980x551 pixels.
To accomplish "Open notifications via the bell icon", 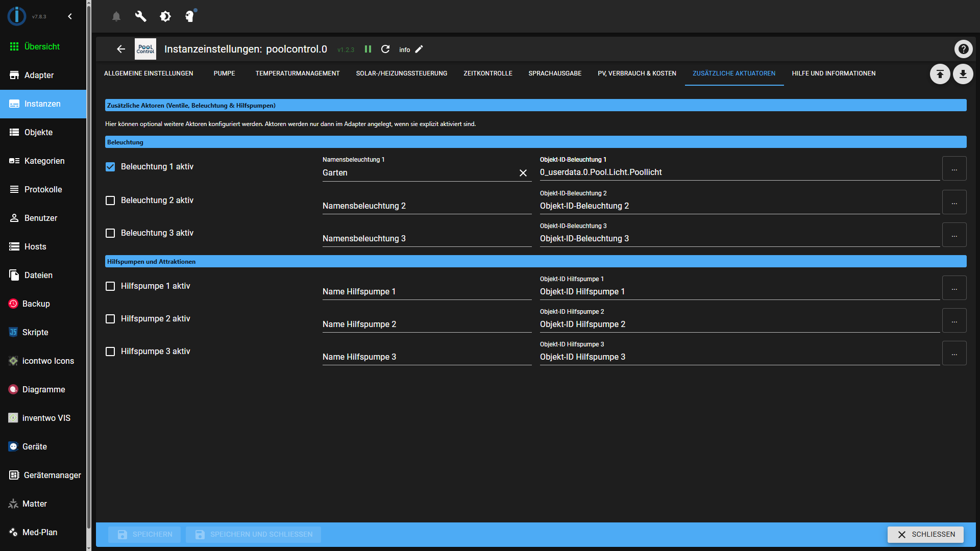I will [116, 16].
